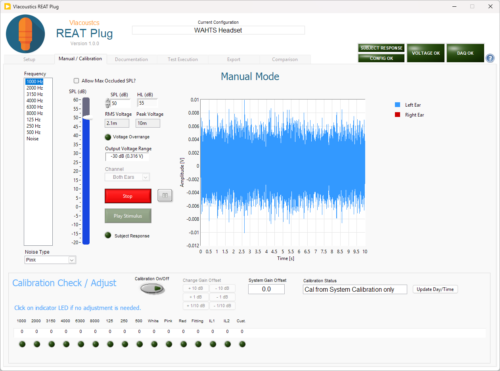This screenshot has height=371, width=500.
Task: Select 3150 Hz in the Frequency list
Action: pos(35,94)
